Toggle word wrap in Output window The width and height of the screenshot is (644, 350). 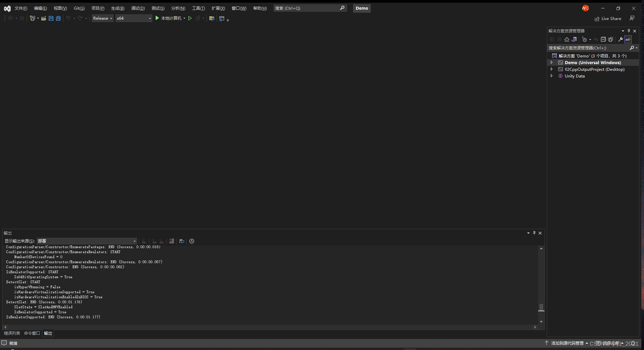(182, 241)
